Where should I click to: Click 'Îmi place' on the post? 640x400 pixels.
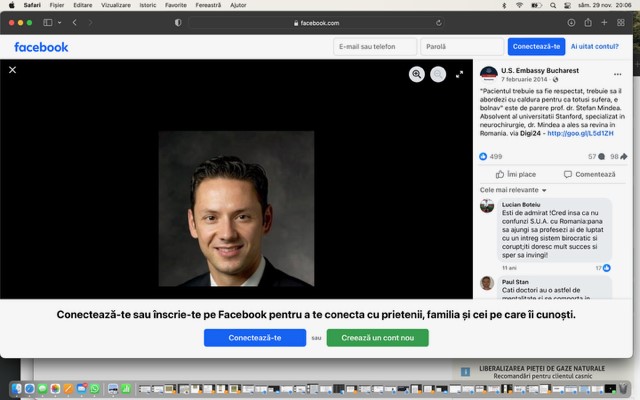pos(516,174)
